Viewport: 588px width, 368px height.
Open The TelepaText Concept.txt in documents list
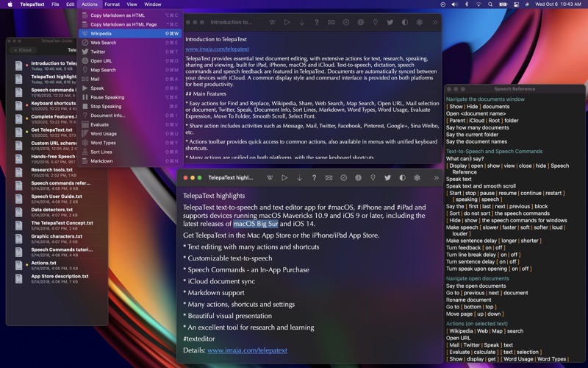coord(57,226)
